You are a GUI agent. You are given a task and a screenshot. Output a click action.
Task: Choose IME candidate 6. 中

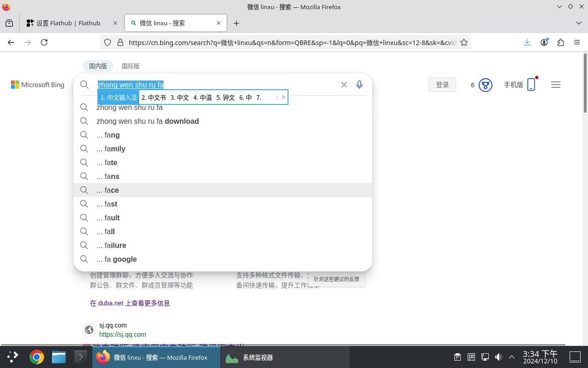[x=245, y=98]
